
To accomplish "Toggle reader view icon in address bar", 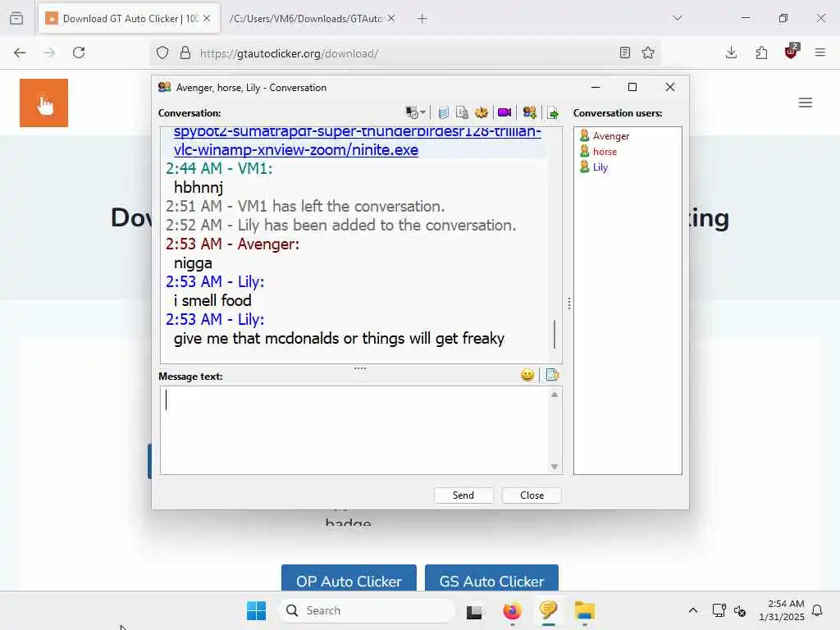I will 624,52.
